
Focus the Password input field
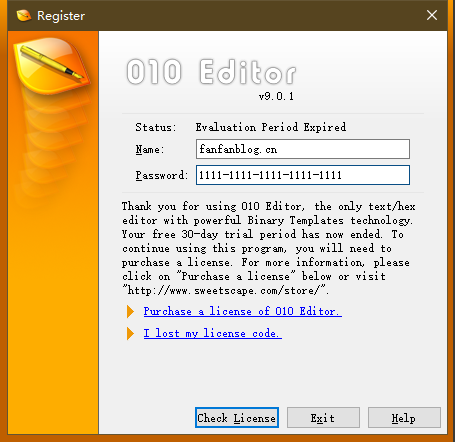coord(303,175)
